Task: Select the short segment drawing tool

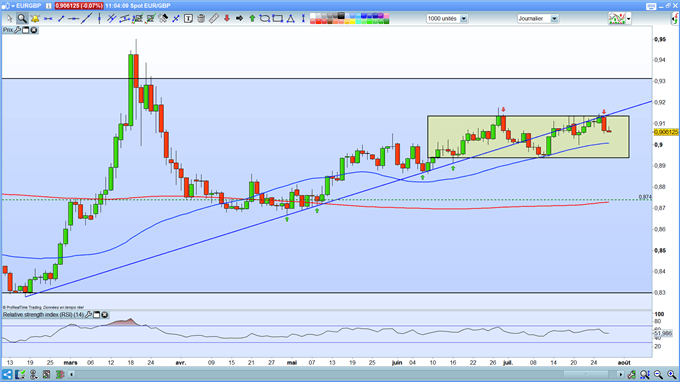Action: [x=61, y=19]
